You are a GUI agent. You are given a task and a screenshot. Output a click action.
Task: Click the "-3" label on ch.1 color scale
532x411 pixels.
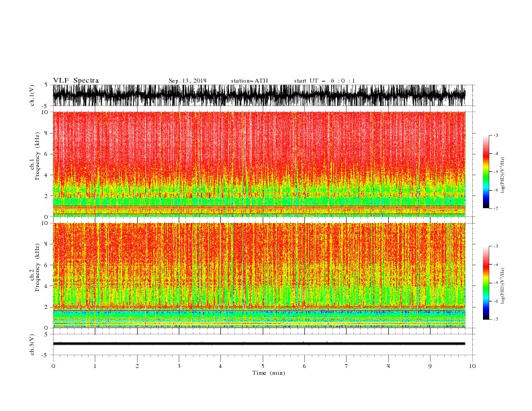495,135
